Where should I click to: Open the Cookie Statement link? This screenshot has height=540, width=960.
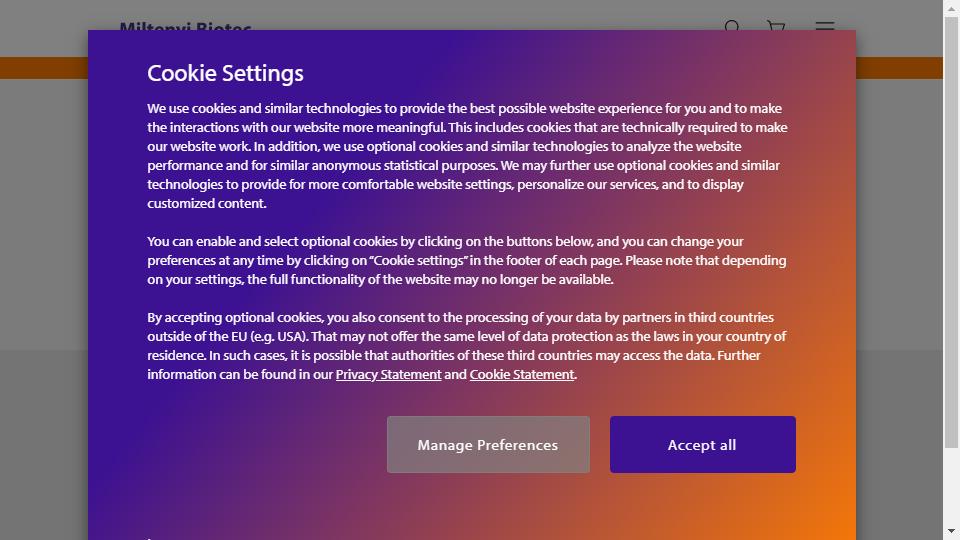pyautogui.click(x=522, y=374)
